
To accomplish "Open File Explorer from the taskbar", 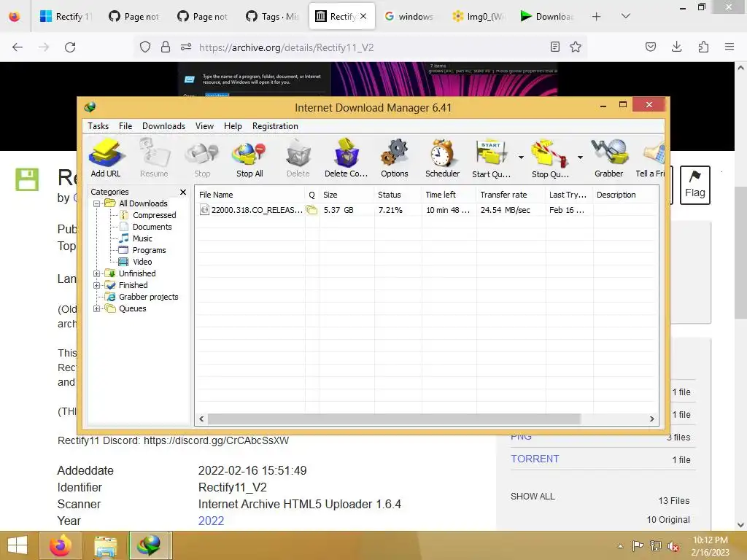I will [105, 545].
